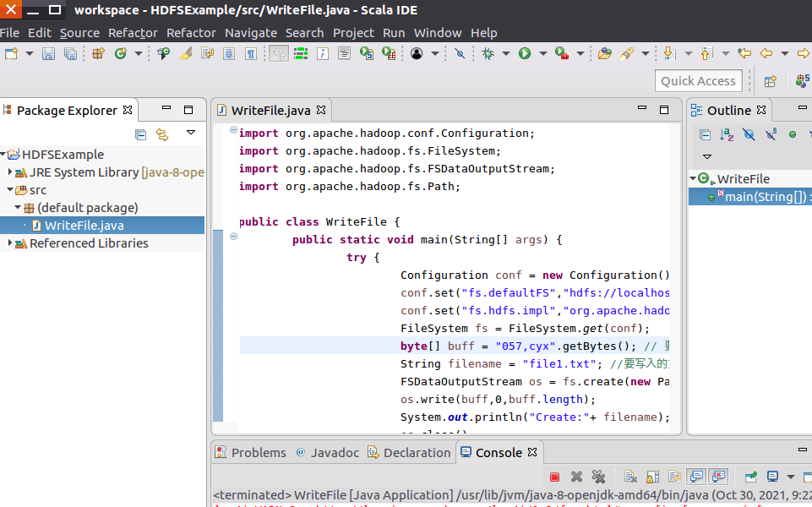This screenshot has width=812, height=507.
Task: Toggle Block Selection Mode icon
Action: [229, 53]
